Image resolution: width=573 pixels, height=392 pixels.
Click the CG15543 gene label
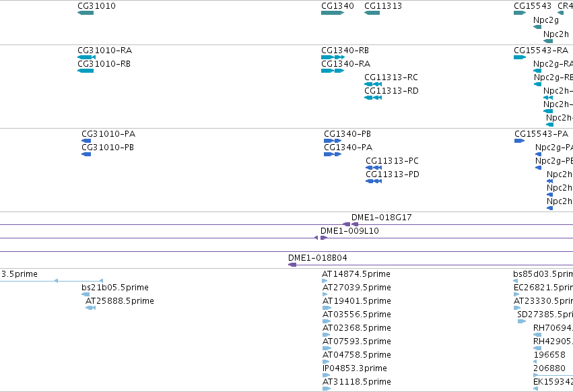click(x=533, y=6)
